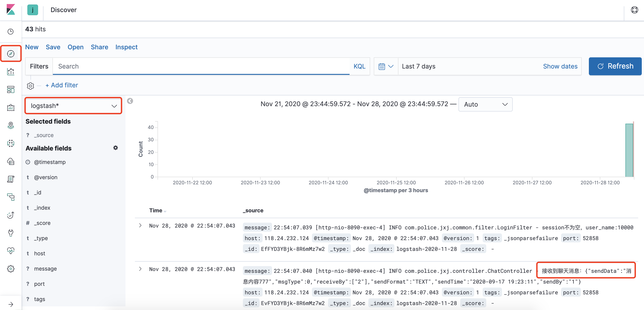Open the Maps pin icon in sidebar
The image size is (644, 310).
click(11, 125)
